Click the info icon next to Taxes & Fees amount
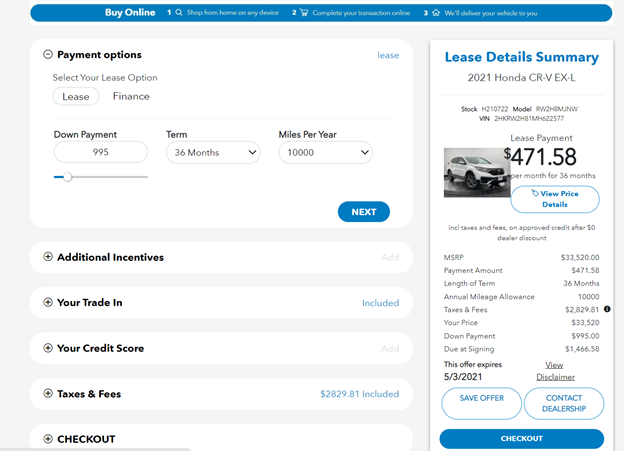The height and width of the screenshot is (451, 624). click(x=607, y=309)
